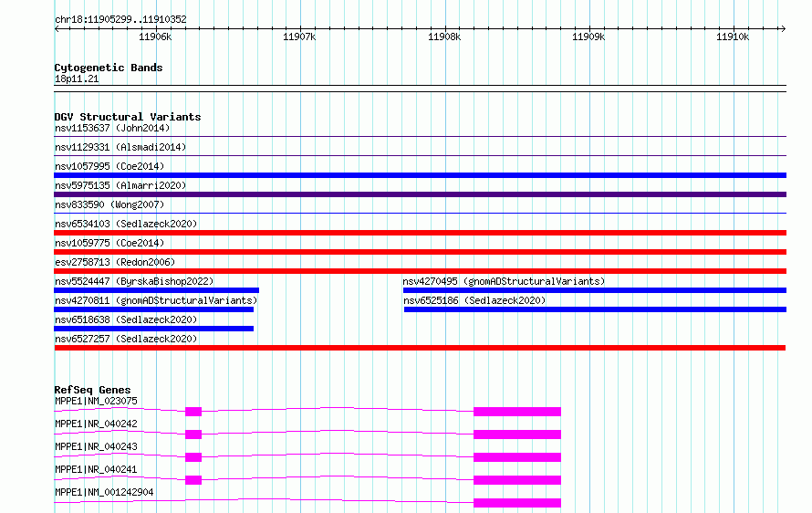This screenshot has width=812, height=513.
Task: Click the 11908k ruler tick label
Action: 444,37
